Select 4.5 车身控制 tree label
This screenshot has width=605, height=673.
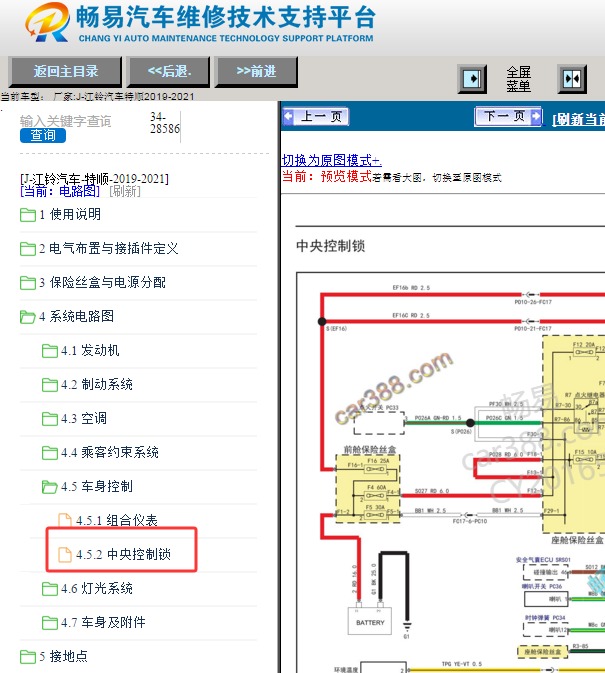tap(97, 486)
